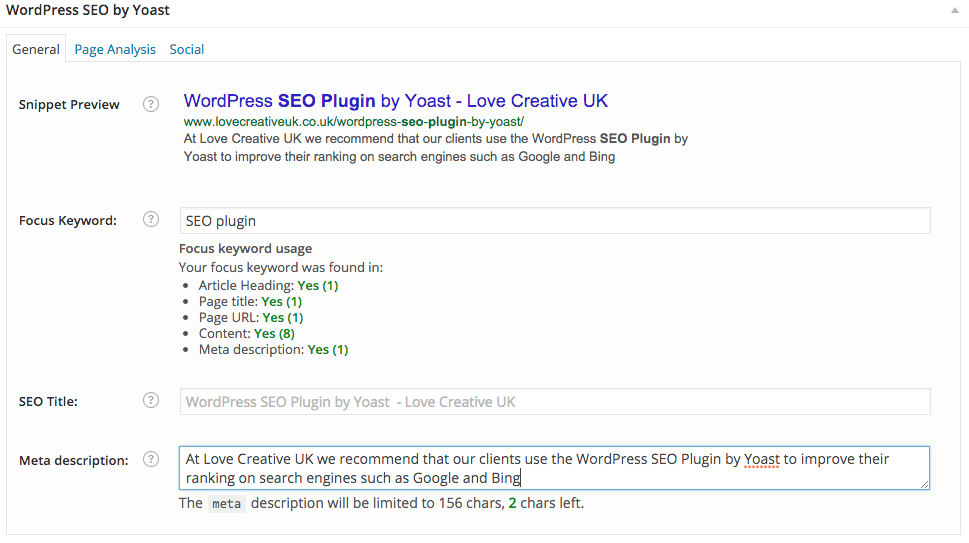The width and height of the screenshot is (969, 543).
Task: Open help icon next to Focus Keyword
Action: tap(151, 219)
